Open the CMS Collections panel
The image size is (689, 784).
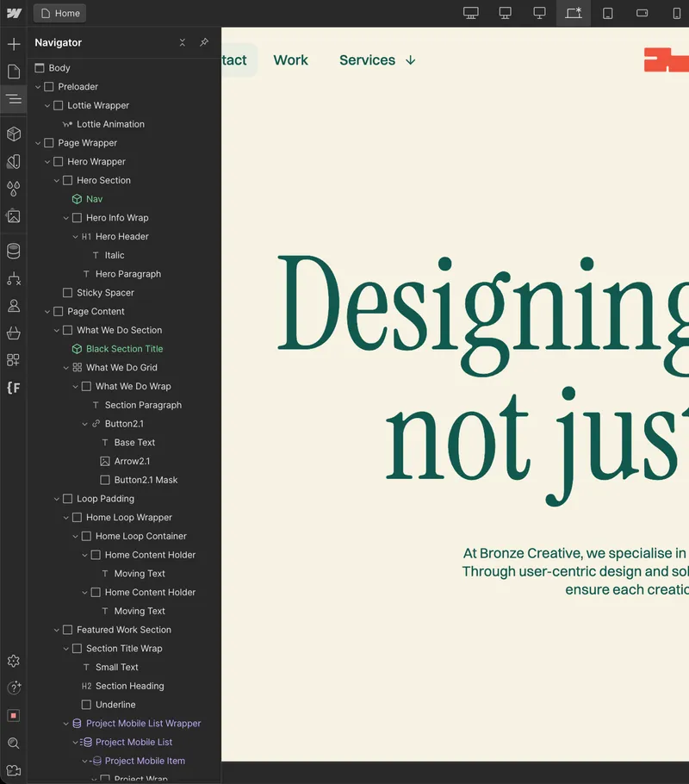[x=13, y=251]
